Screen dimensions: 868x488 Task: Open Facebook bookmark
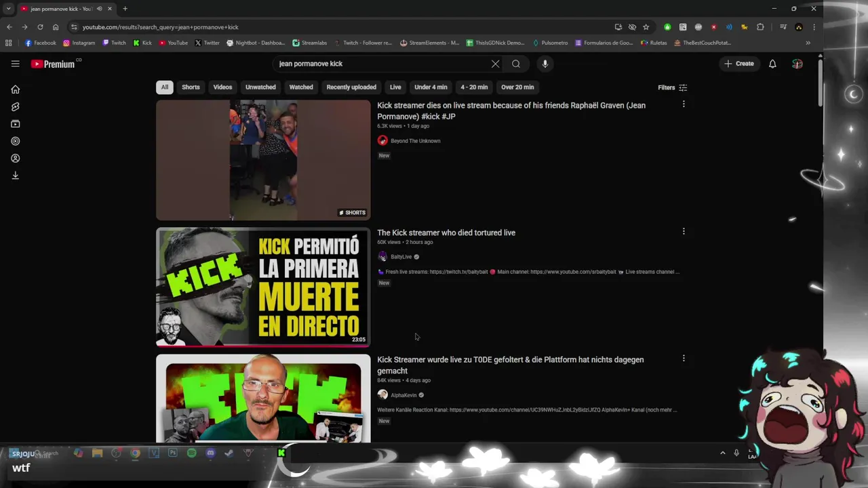(x=41, y=43)
